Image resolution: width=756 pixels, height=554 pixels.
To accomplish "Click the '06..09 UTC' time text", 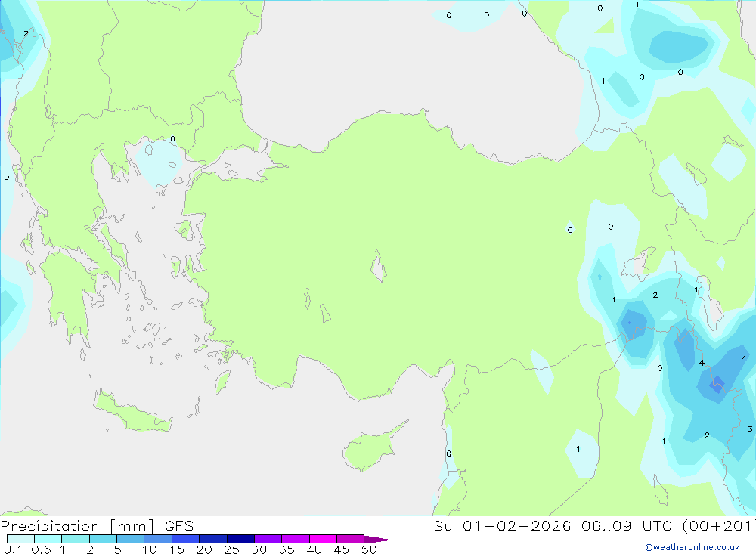I will point(627,526).
